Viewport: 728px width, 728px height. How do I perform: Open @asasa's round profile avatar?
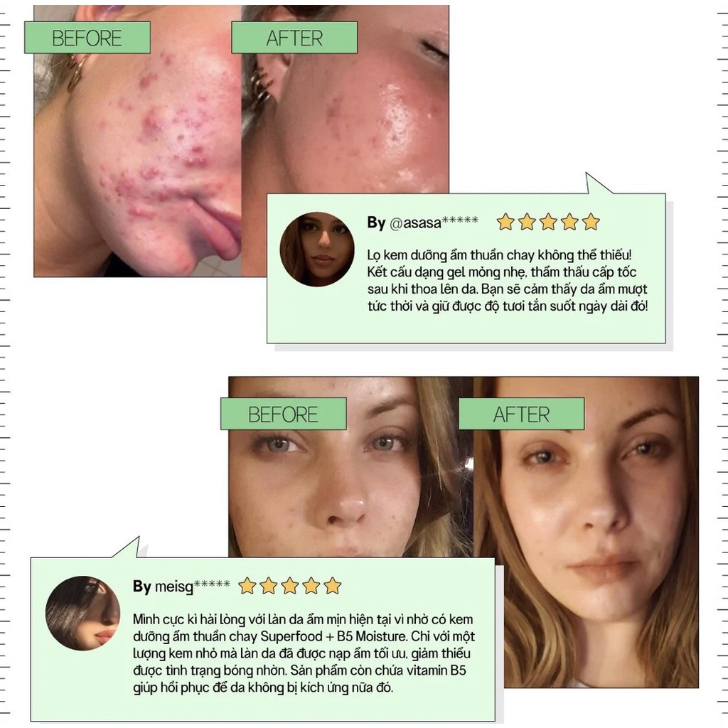coord(316,250)
